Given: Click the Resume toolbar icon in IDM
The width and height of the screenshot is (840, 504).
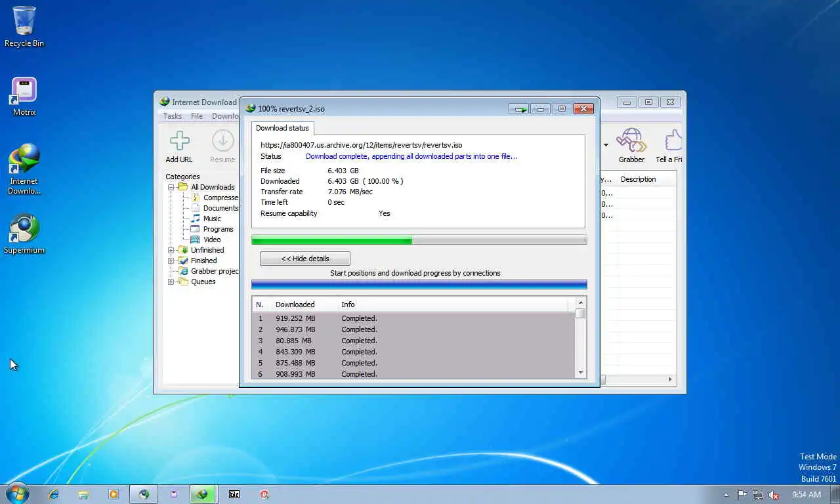Looking at the screenshot, I should (222, 146).
